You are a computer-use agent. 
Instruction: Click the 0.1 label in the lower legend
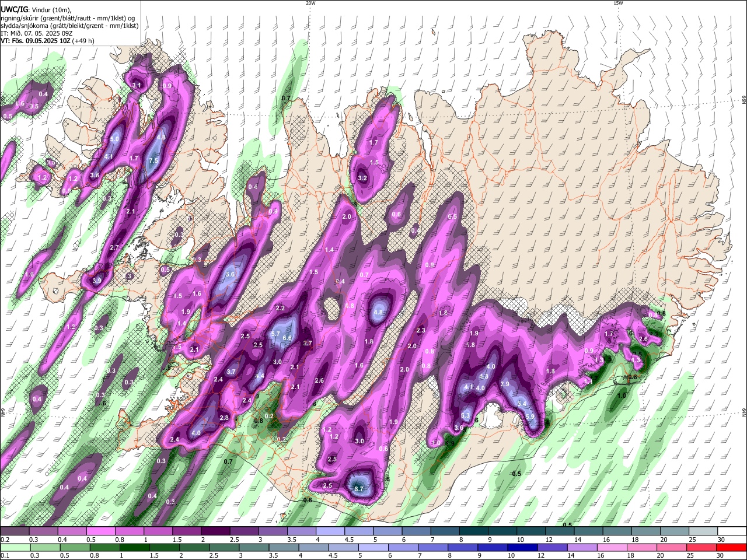click(5, 556)
